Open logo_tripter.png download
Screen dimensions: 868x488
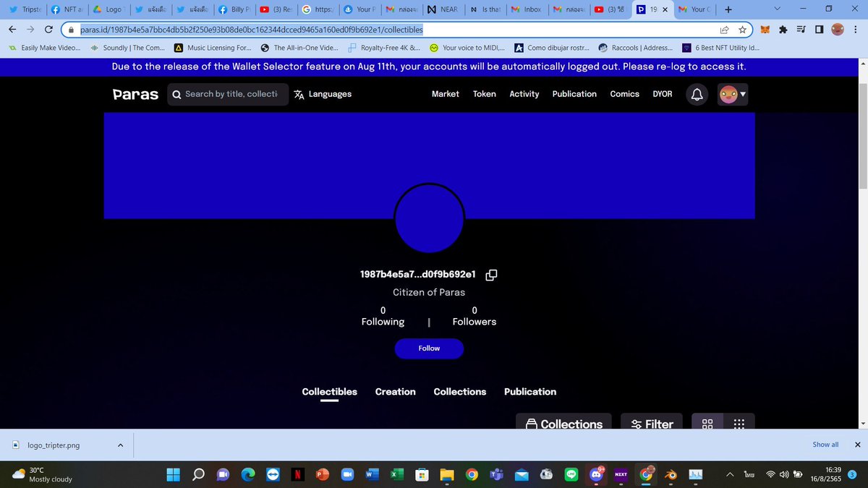coord(54,445)
